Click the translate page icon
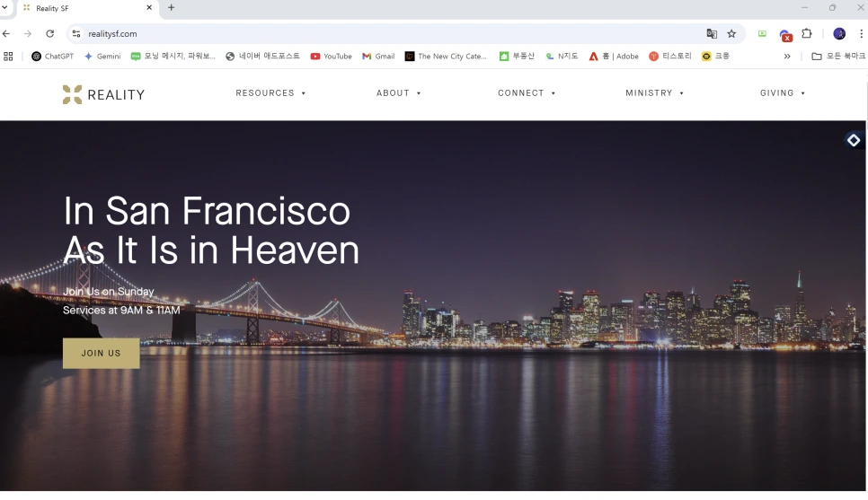This screenshot has height=500, width=868. [x=712, y=34]
